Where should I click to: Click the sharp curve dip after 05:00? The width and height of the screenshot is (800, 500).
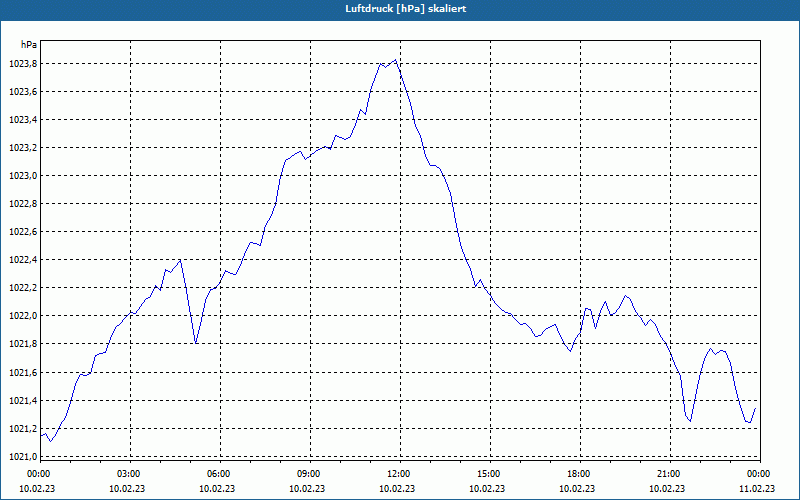coord(195,342)
